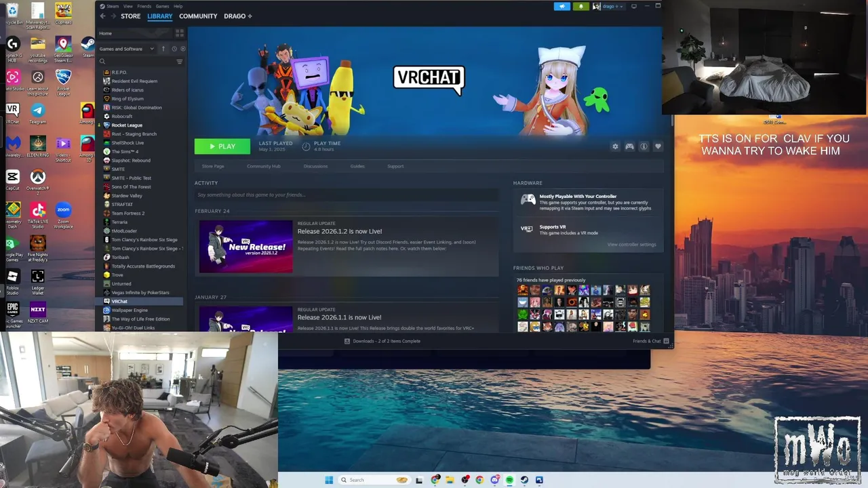Select Stardew Valley in library list
The image size is (868, 488).
pos(127,196)
